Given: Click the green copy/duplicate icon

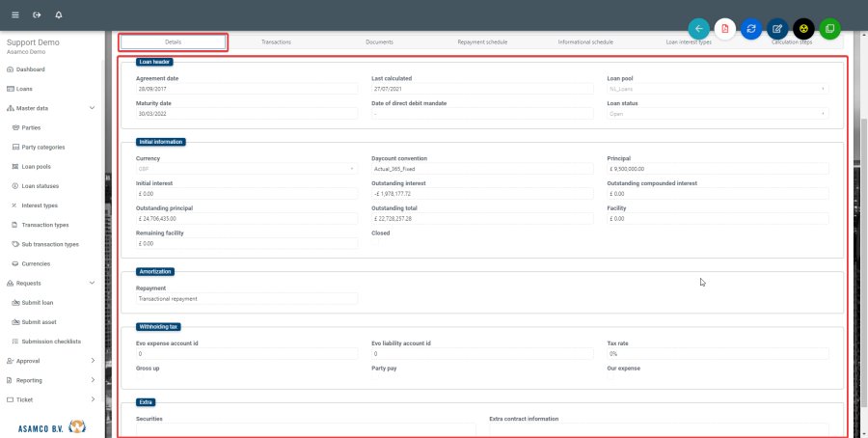Looking at the screenshot, I should click(829, 29).
